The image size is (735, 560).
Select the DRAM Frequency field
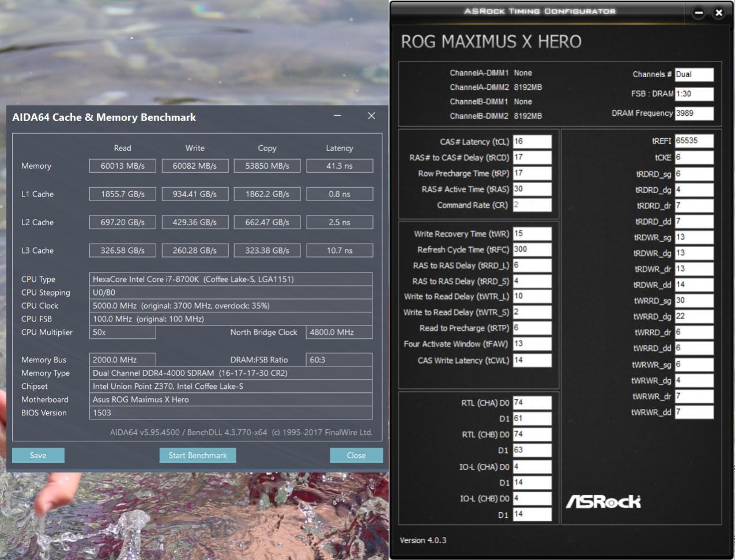[x=694, y=113]
